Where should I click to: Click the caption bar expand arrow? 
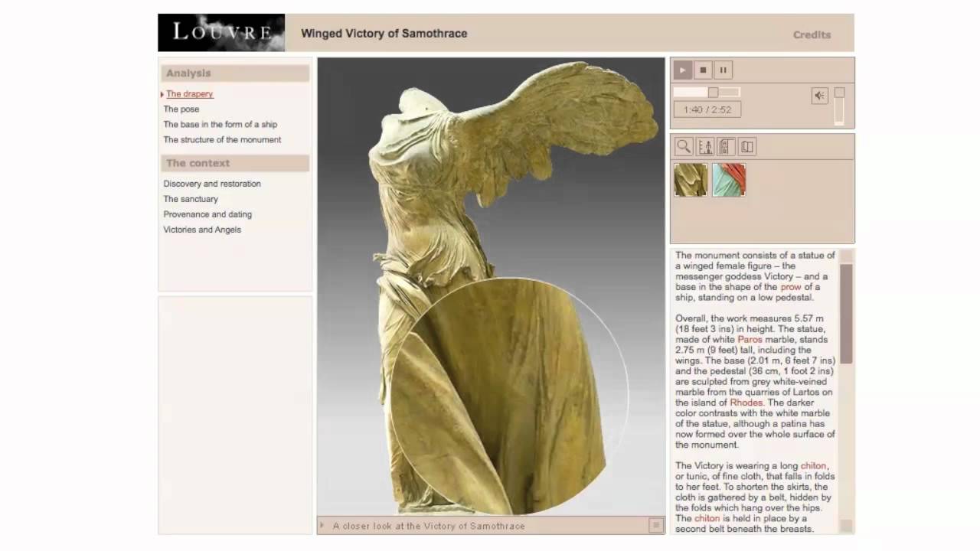[322, 526]
